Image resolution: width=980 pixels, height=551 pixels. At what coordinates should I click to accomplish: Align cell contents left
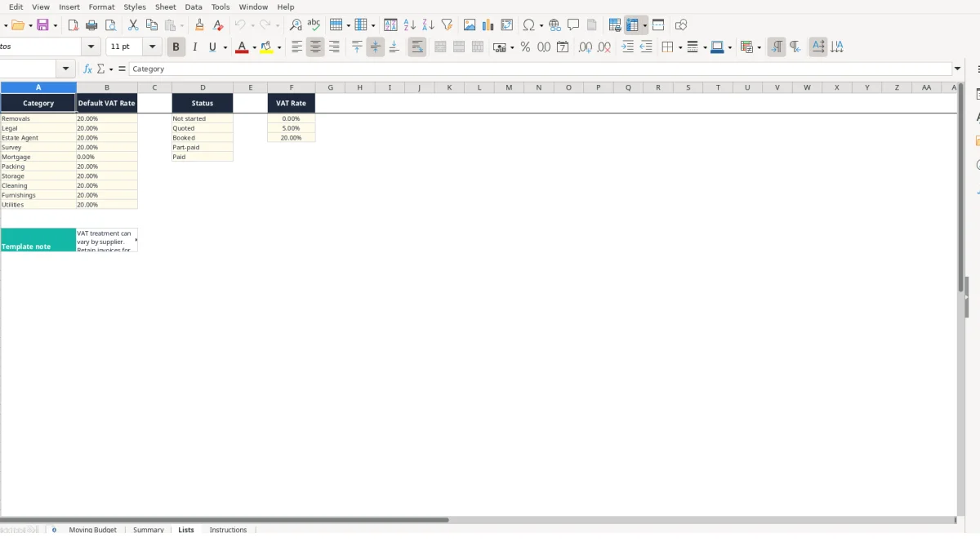[x=297, y=47]
